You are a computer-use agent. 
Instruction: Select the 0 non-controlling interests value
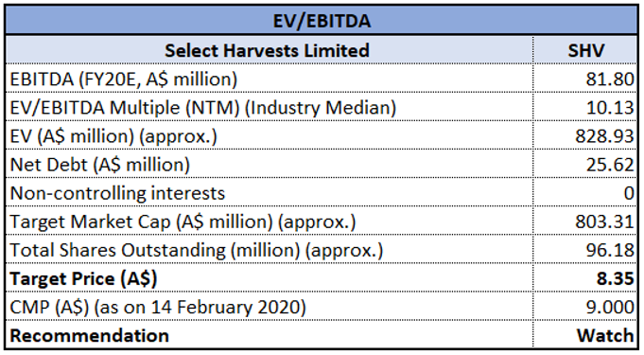(585, 193)
